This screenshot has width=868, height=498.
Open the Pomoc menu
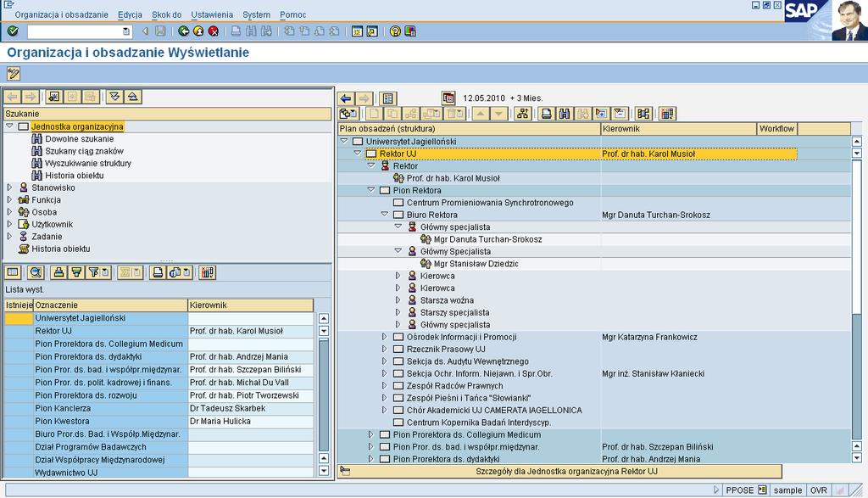pos(292,15)
